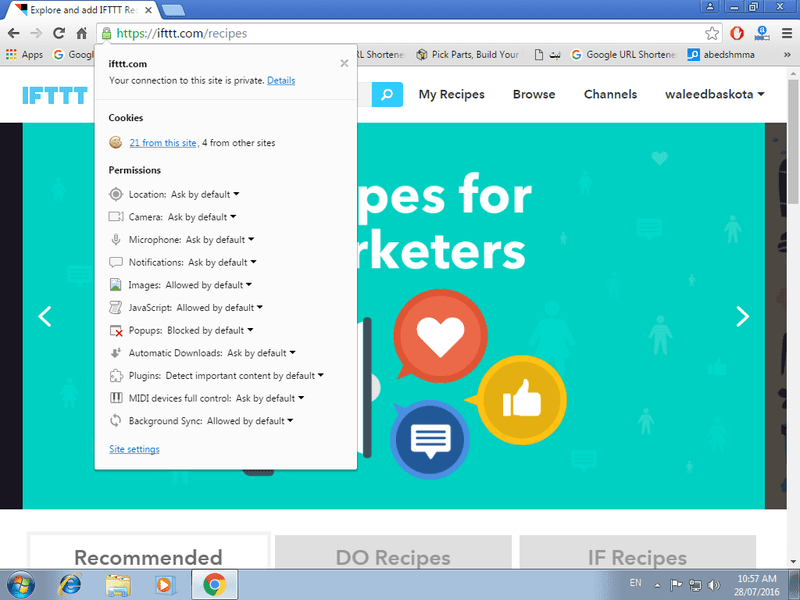Open the browser home page icon

82,34
